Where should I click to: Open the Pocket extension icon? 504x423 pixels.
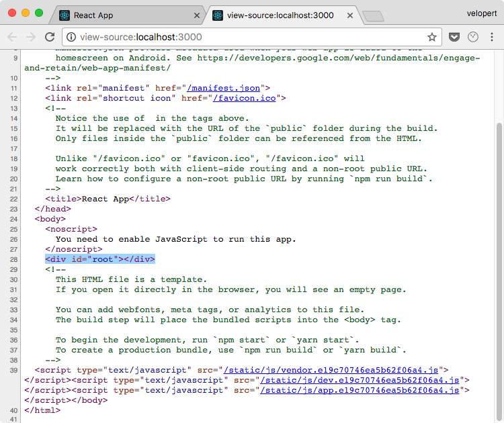click(454, 37)
